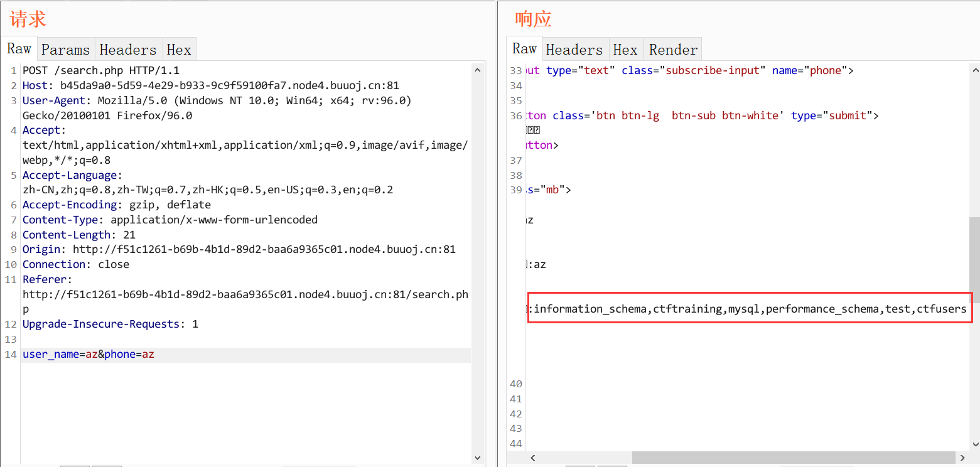Click the request scrollbar down arrow

478,458
